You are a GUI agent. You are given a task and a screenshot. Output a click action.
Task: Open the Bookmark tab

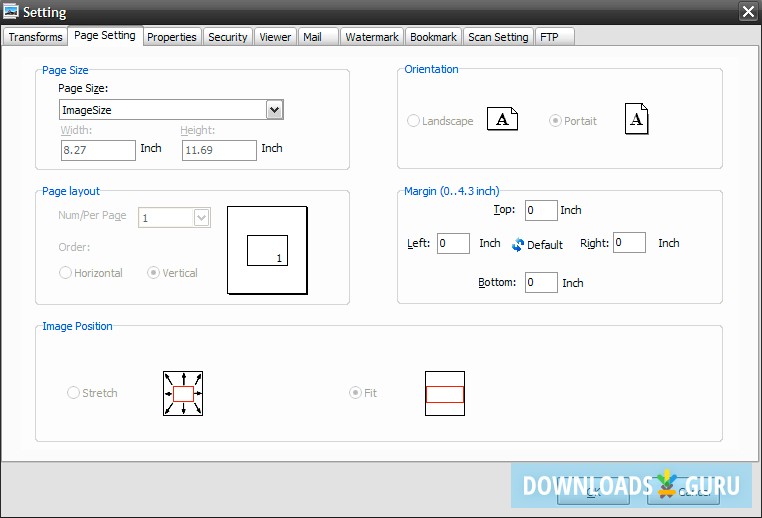click(x=433, y=37)
